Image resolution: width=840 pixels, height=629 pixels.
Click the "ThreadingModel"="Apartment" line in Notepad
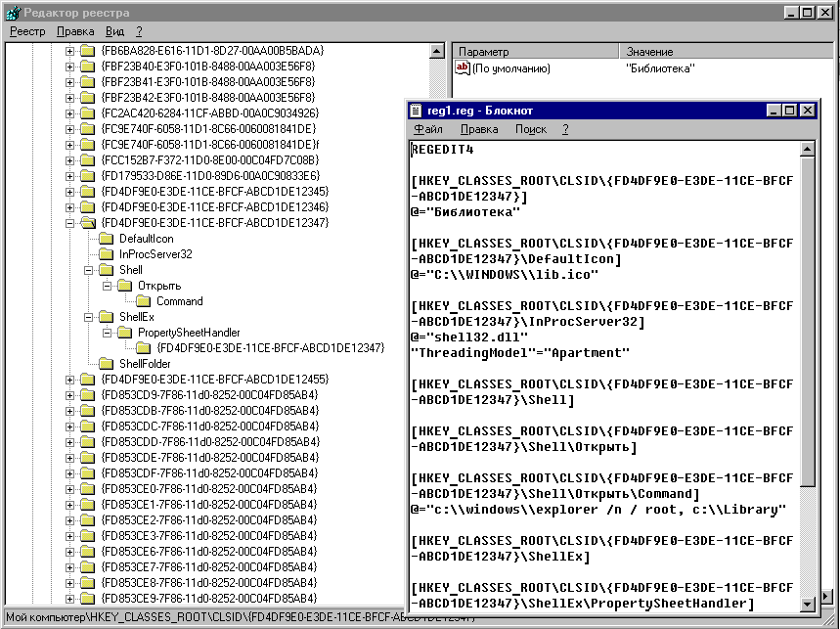(520, 353)
